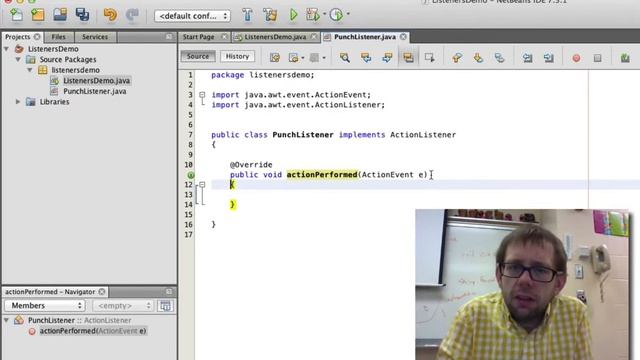The image size is (640, 360).
Task: Select PunchListener.java in project tree
Action: tap(95, 91)
